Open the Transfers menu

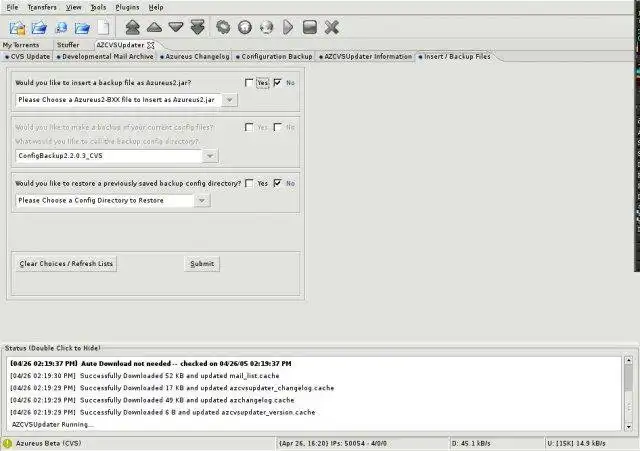pos(42,7)
